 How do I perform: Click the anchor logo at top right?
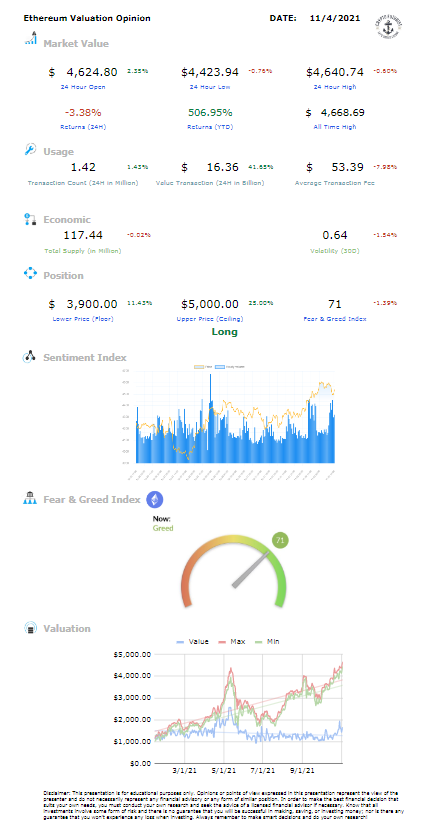click(389, 26)
